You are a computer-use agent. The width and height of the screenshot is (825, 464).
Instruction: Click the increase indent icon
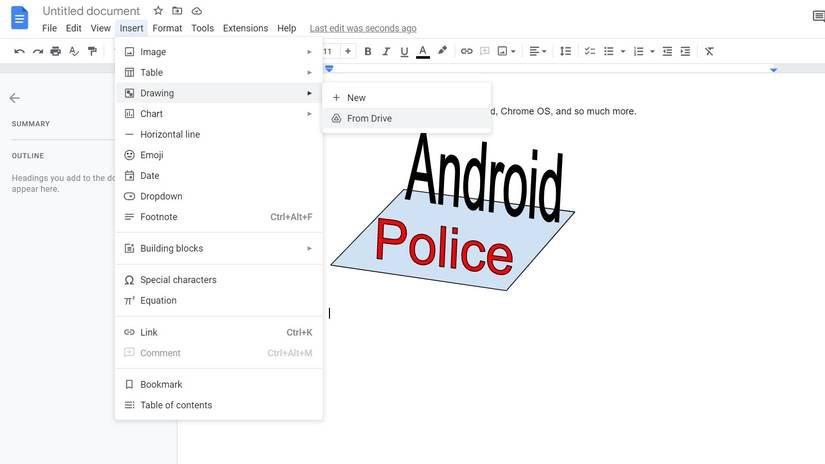(x=685, y=51)
